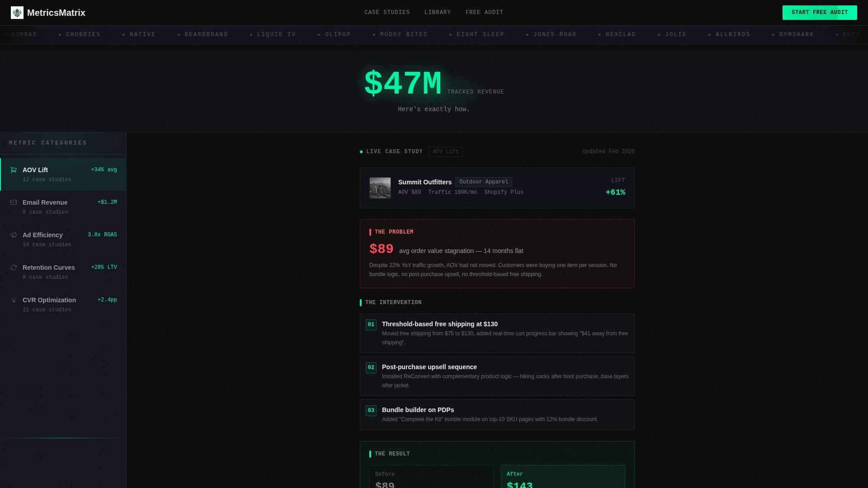The height and width of the screenshot is (488, 868).
Task: Click the AOV Lift cart icon
Action: [x=14, y=170]
